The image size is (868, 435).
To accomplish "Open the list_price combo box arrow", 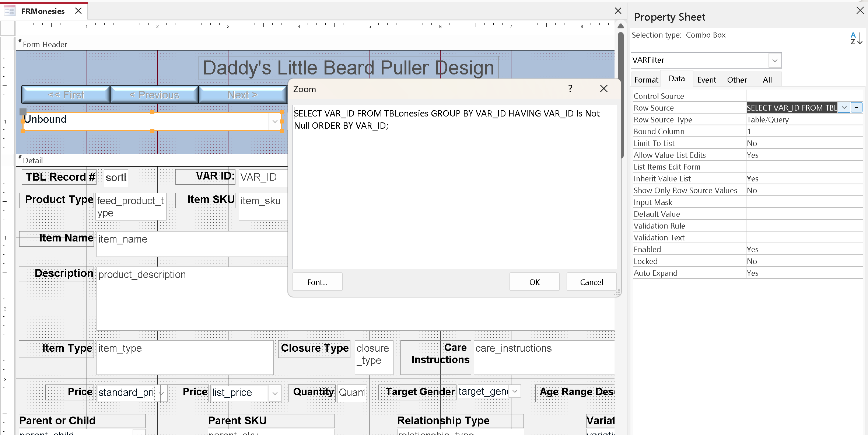I will pos(275,393).
